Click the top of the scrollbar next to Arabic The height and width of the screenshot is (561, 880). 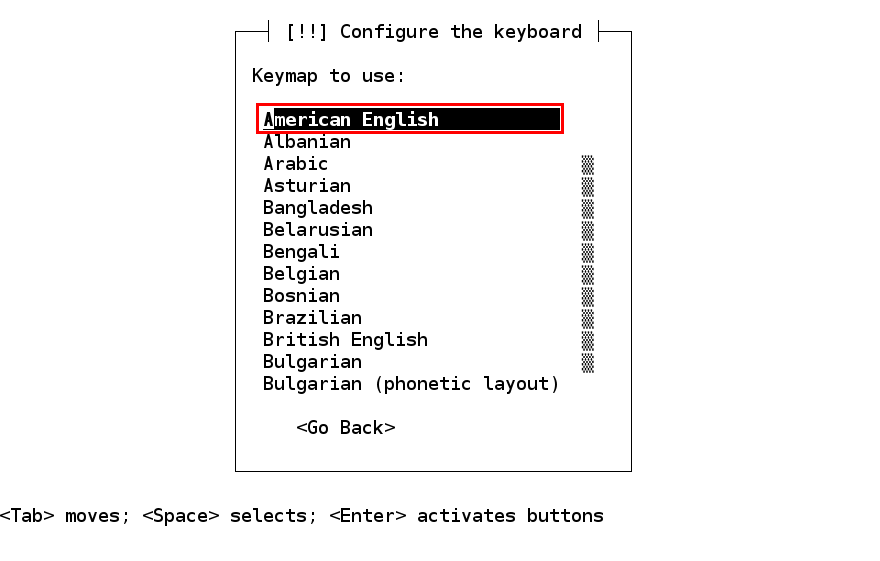click(588, 164)
